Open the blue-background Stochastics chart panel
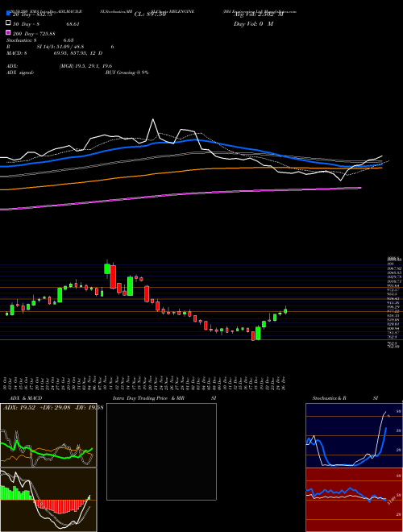 click(x=354, y=435)
